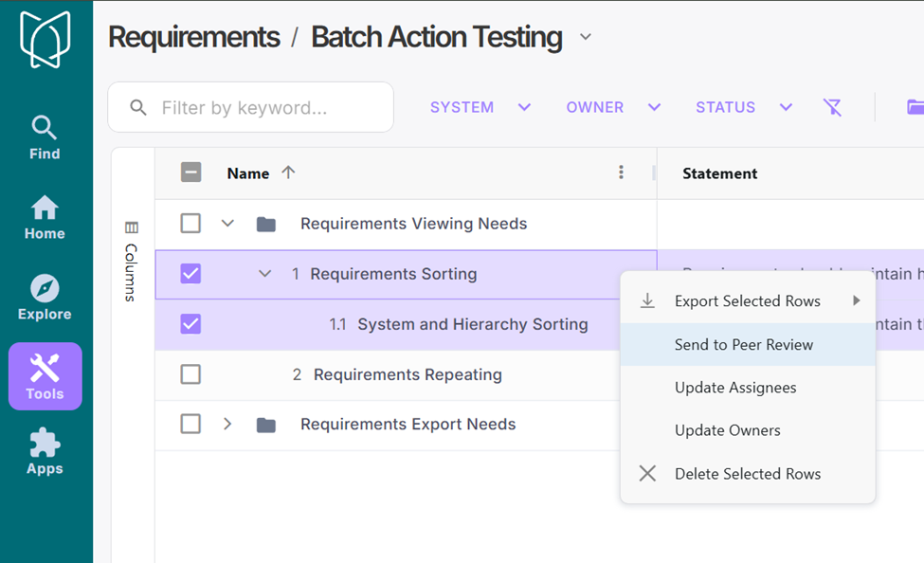Collapse the Requirements Viewing Needs folder

point(227,224)
